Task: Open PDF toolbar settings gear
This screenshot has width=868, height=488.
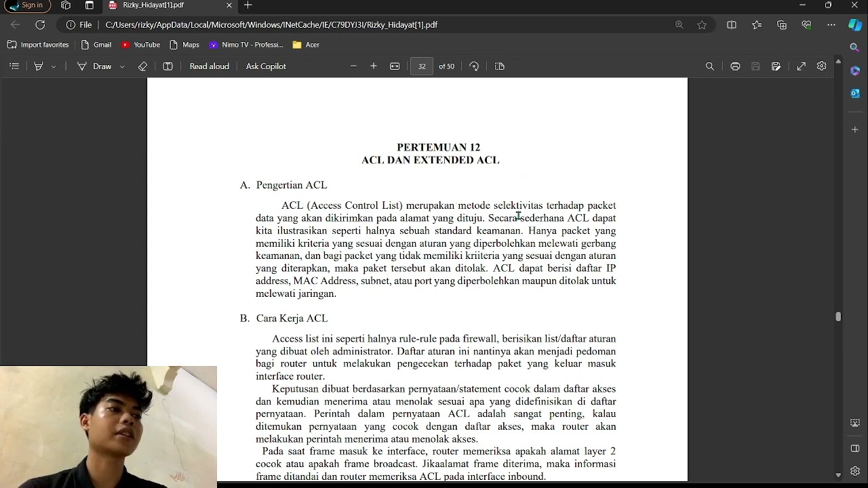Action: point(822,66)
